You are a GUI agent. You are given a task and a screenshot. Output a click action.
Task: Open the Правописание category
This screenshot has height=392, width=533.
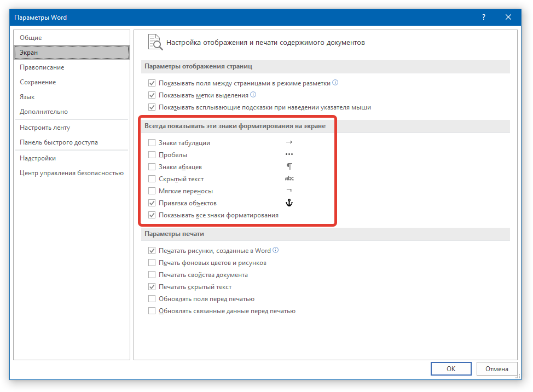tap(72, 67)
